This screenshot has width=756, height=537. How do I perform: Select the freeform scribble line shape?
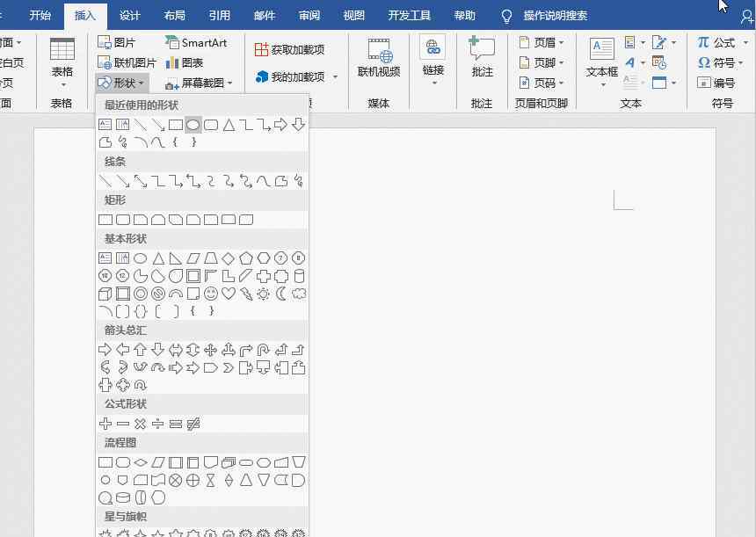299,181
